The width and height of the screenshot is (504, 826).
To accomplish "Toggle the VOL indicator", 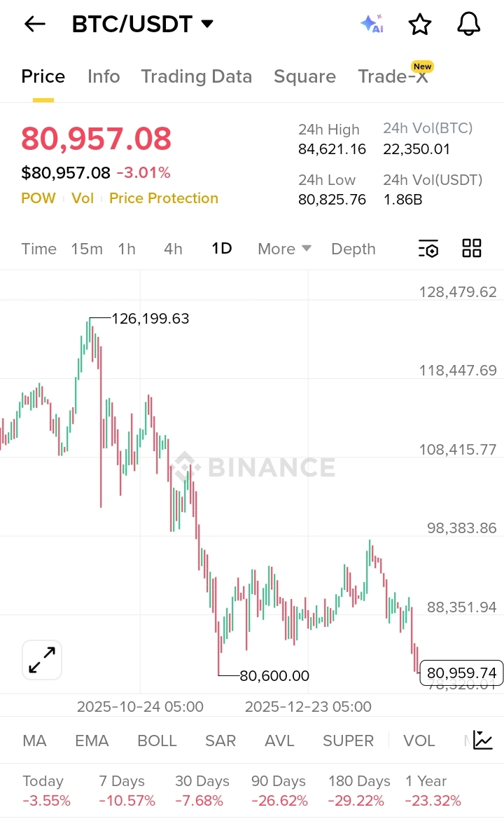I will 419,741.
